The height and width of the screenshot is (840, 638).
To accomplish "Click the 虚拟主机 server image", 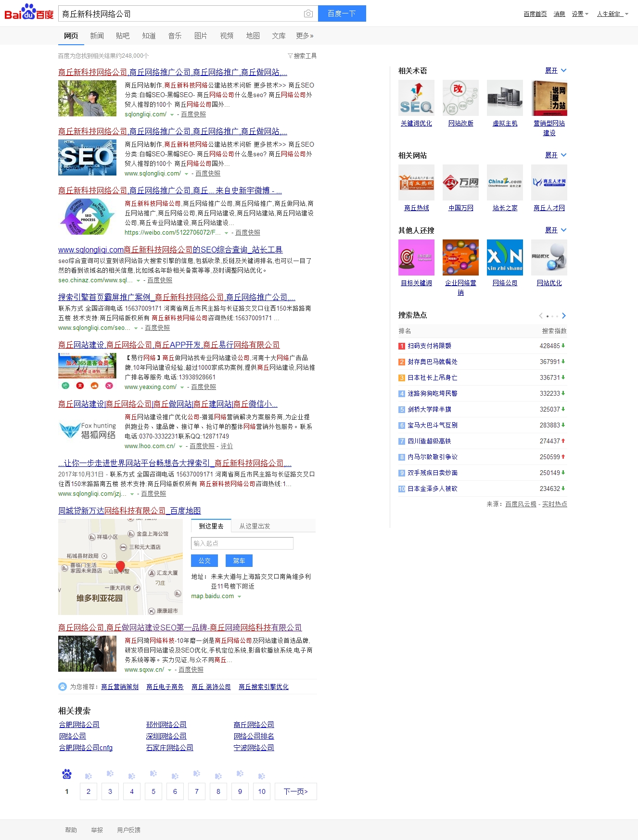I will pyautogui.click(x=505, y=98).
